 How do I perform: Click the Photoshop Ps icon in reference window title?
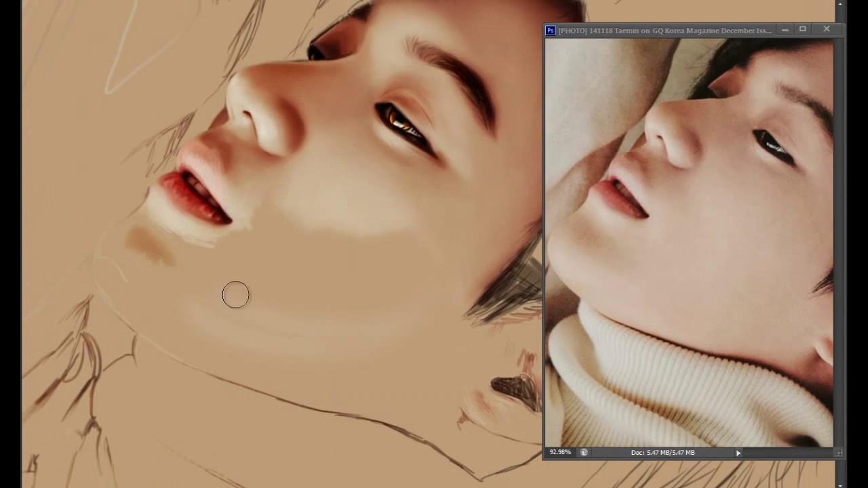551,30
